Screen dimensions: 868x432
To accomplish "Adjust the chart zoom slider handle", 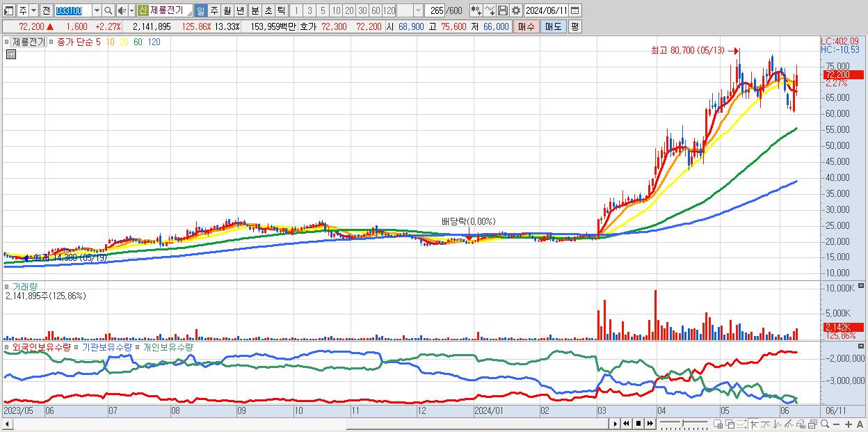I will 682,423.
